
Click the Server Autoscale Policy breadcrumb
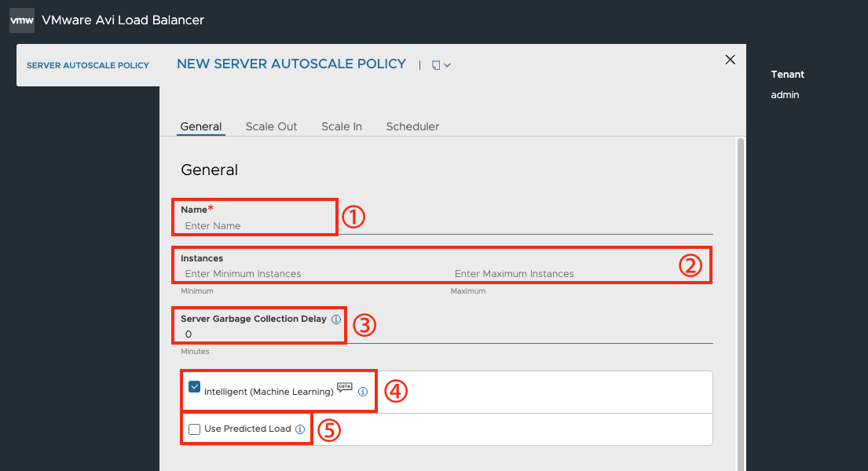pyautogui.click(x=88, y=65)
